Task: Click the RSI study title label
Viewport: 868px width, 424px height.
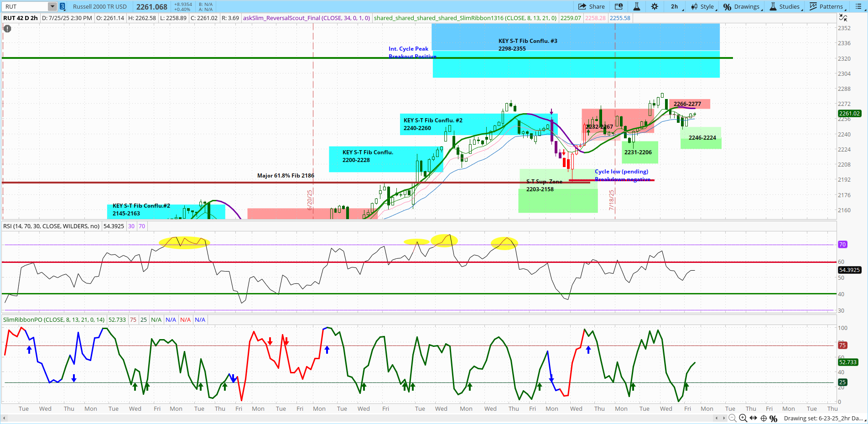Action: pyautogui.click(x=51, y=226)
